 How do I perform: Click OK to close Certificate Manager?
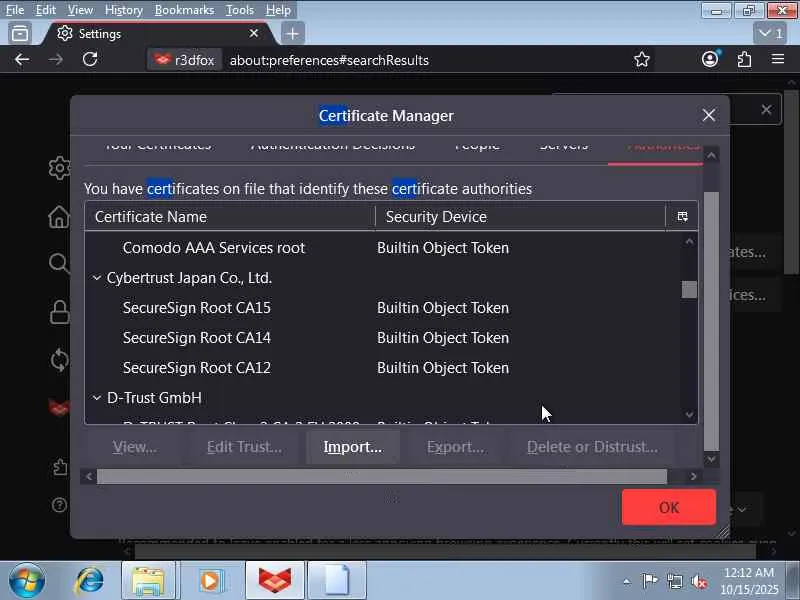[668, 507]
